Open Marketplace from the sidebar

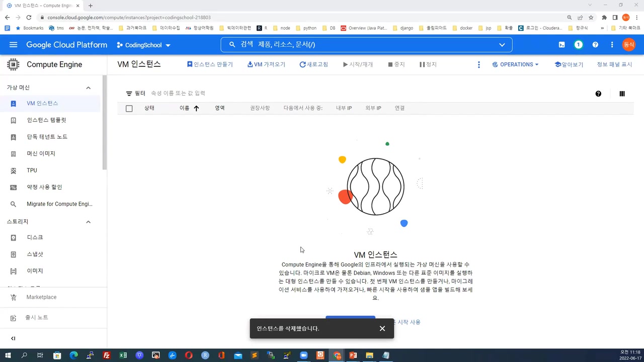[41, 297]
